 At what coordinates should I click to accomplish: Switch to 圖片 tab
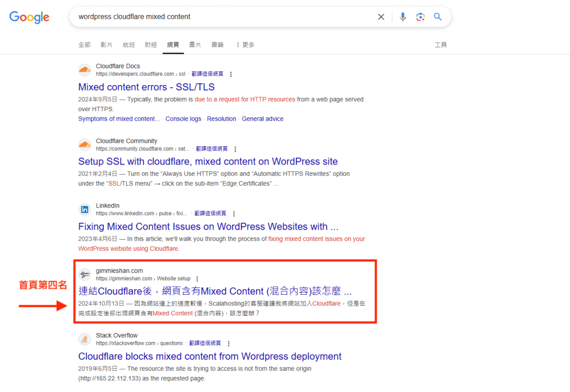pos(195,44)
